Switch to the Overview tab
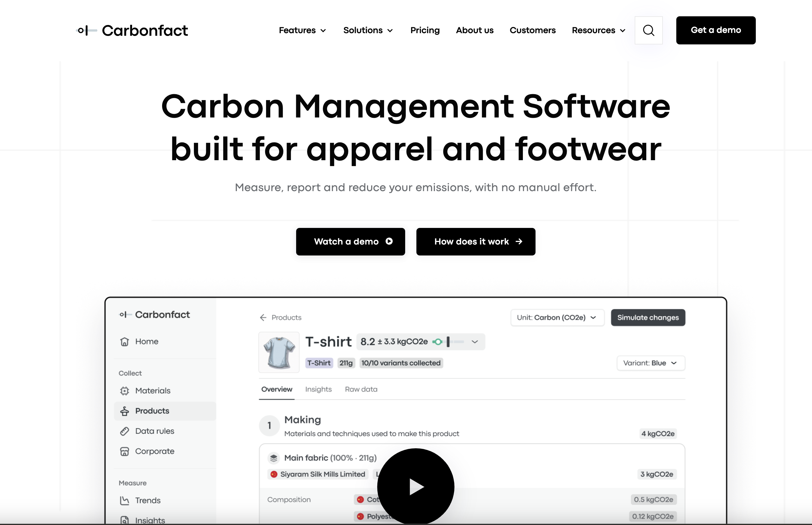Viewport: 812px width, 525px height. 277,390
